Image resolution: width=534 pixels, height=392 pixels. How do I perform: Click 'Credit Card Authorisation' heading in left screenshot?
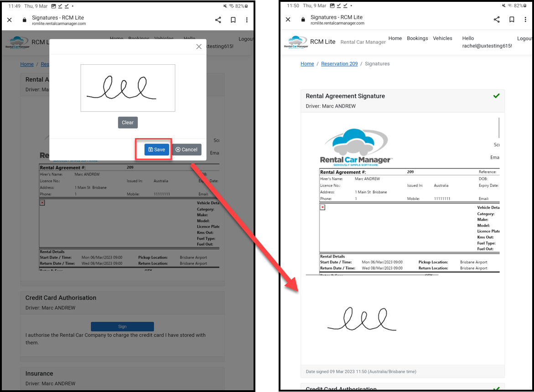(61, 298)
